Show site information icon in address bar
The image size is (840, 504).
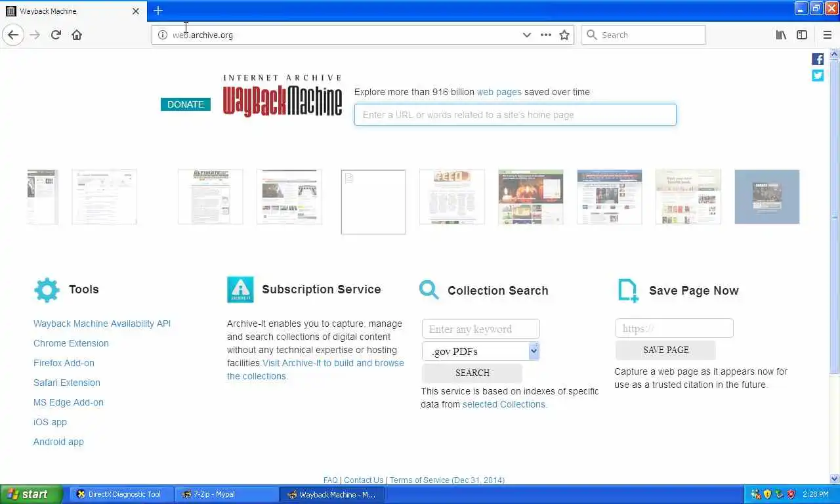(163, 35)
